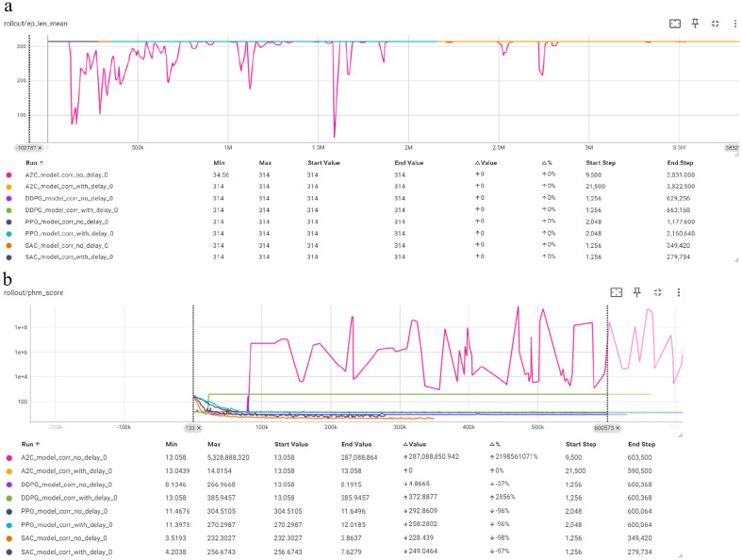The image size is (742, 560).
Task: Sort phm_score table by Run column
Action: (x=31, y=444)
